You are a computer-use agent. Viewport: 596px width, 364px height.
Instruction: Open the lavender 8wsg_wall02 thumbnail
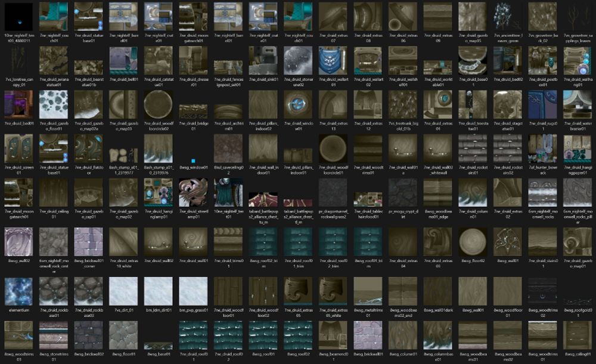18,242
